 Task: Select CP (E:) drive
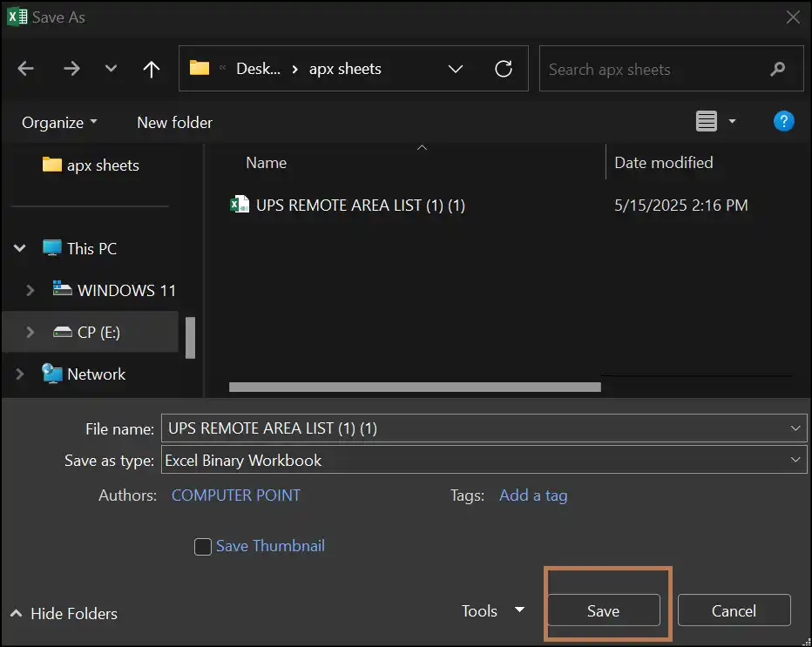86,332
